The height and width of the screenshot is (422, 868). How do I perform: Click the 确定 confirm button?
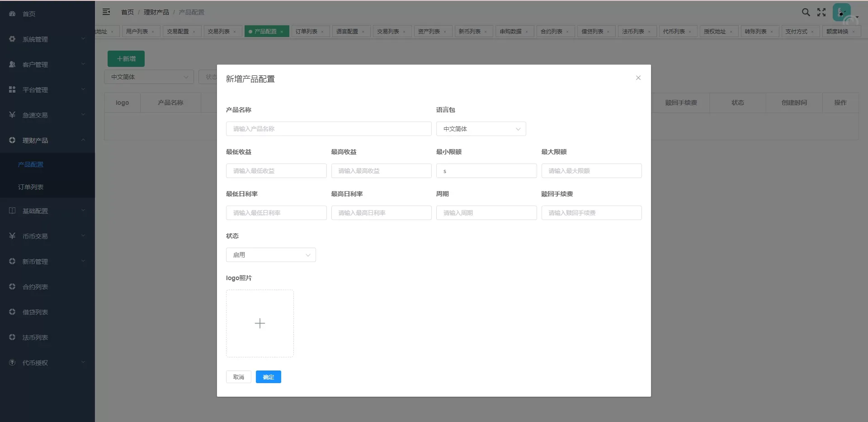(x=268, y=377)
